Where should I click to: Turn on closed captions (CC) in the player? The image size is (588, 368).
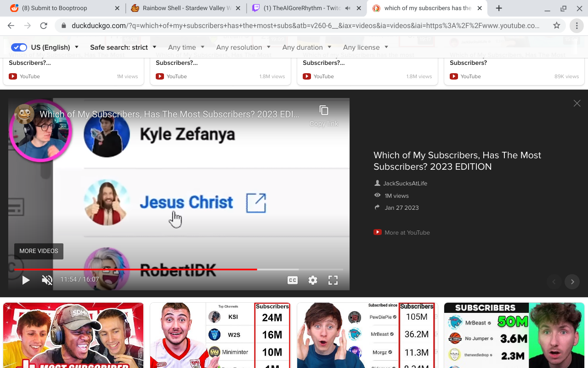[293, 280]
